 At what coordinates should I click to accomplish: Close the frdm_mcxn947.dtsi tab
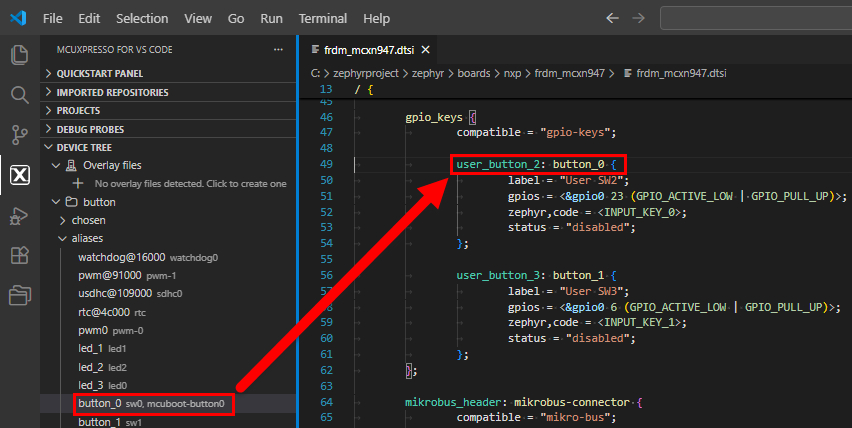[x=425, y=50]
